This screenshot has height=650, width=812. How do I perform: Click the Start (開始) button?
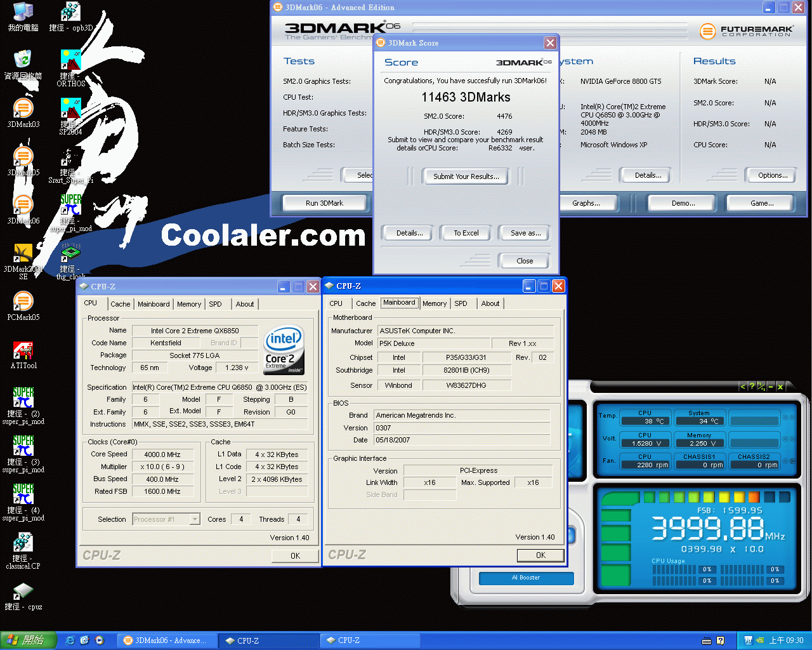pos(29,640)
